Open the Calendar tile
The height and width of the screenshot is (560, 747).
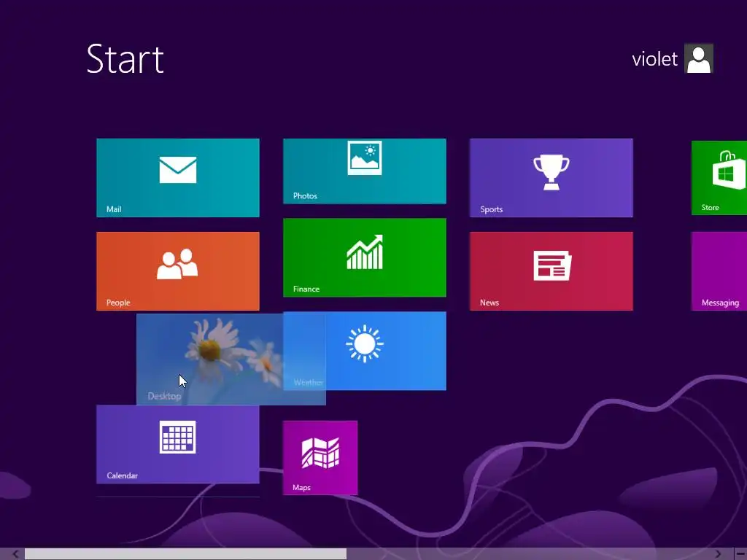coord(178,444)
